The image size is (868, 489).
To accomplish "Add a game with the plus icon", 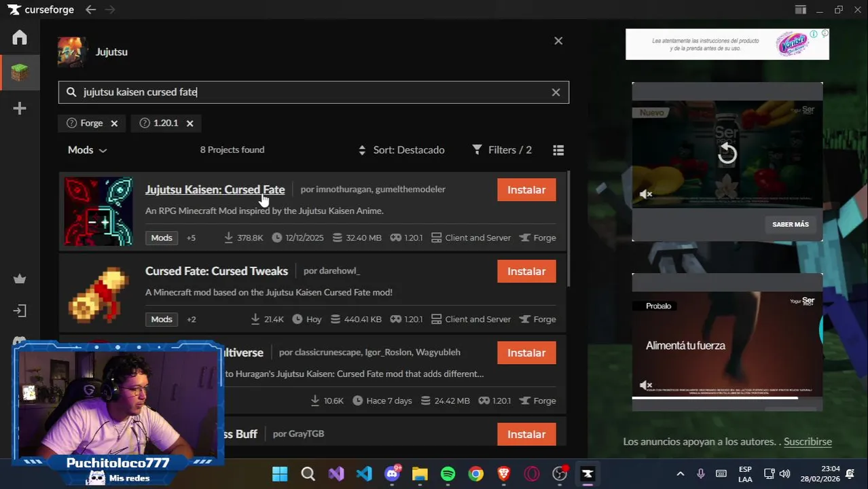I will 20,108.
